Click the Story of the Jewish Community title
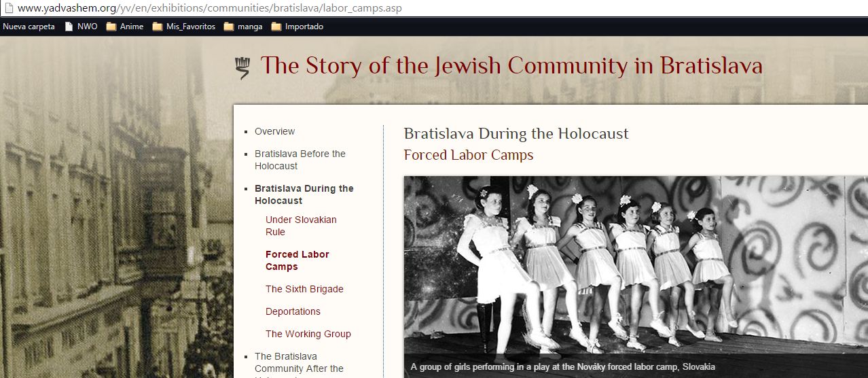This screenshot has height=378, width=868. [511, 66]
